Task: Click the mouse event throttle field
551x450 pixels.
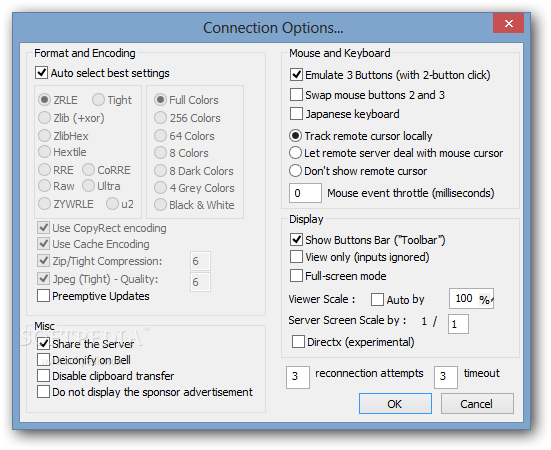Action: [x=305, y=193]
